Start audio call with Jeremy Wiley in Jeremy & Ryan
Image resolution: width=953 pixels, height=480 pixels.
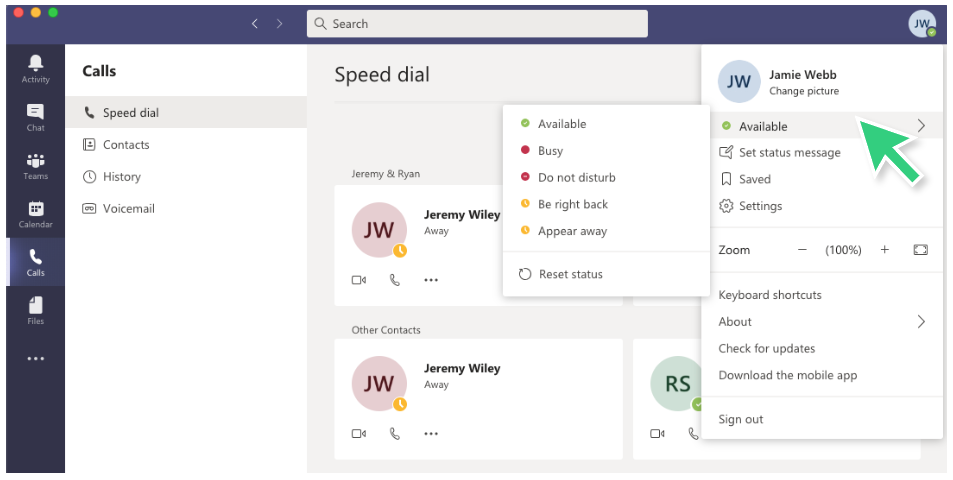(x=395, y=280)
